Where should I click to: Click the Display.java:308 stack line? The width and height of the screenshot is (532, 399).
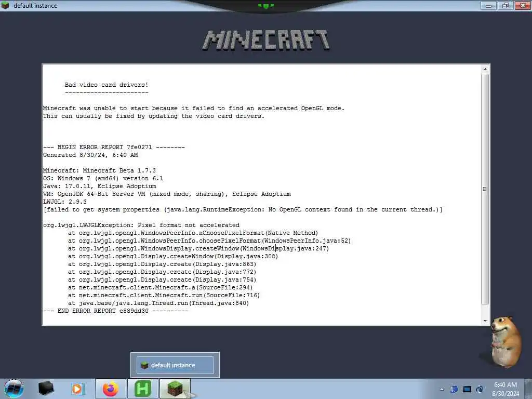tap(173, 257)
